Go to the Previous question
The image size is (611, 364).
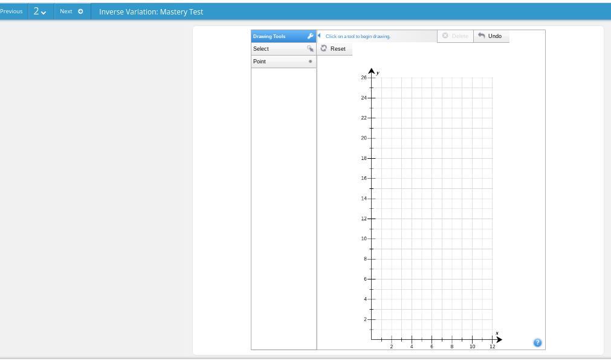11,11
